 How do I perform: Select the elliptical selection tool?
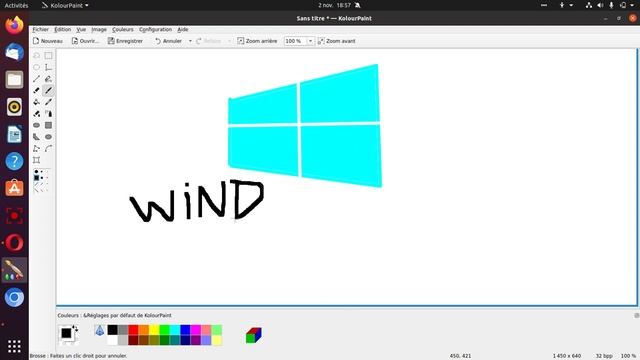click(x=36, y=67)
